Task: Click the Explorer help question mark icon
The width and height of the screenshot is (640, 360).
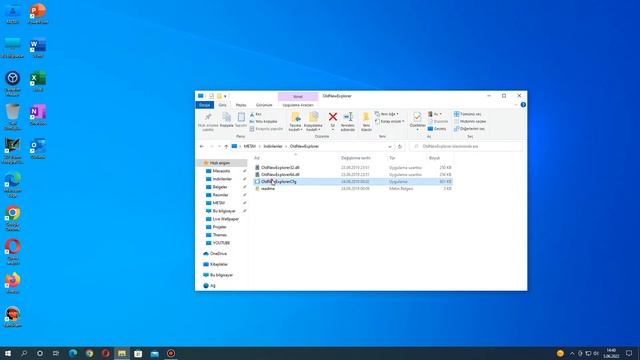Action: (x=523, y=105)
